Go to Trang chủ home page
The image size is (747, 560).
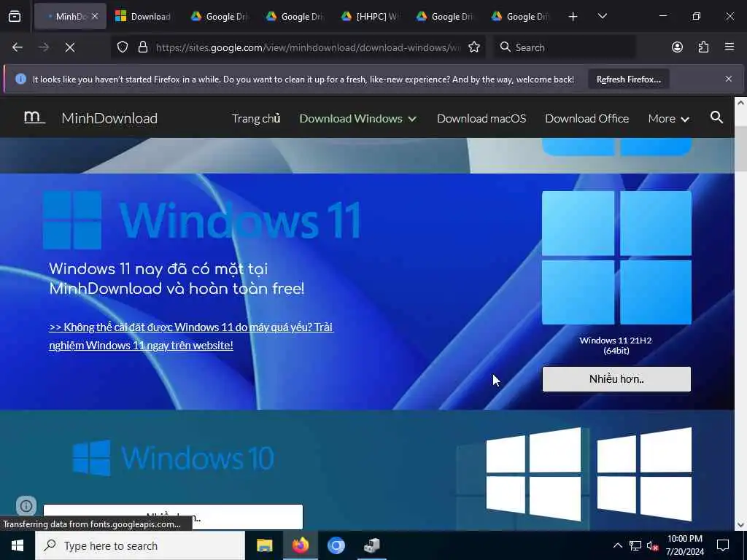[x=256, y=119]
